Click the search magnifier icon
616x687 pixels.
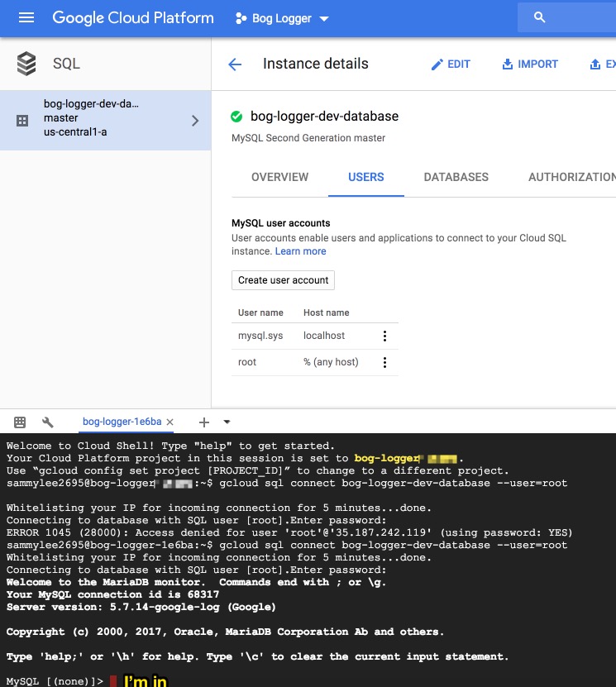pos(539,17)
